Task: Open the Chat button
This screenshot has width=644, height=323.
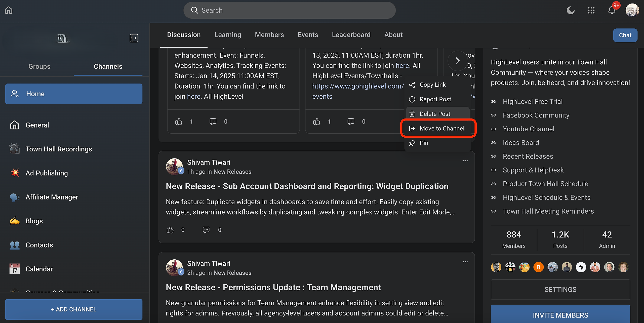Action: tap(625, 35)
